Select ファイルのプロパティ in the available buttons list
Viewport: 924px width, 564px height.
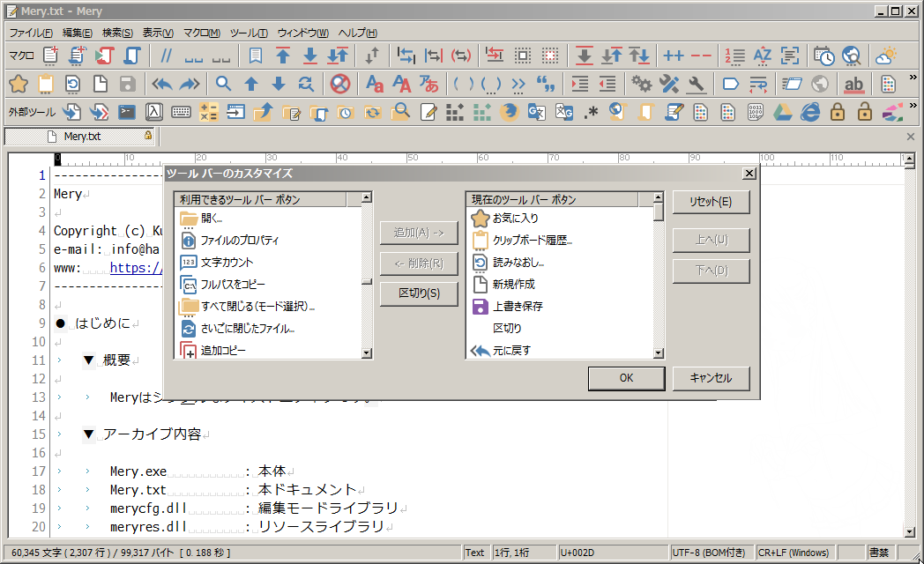[x=239, y=240]
